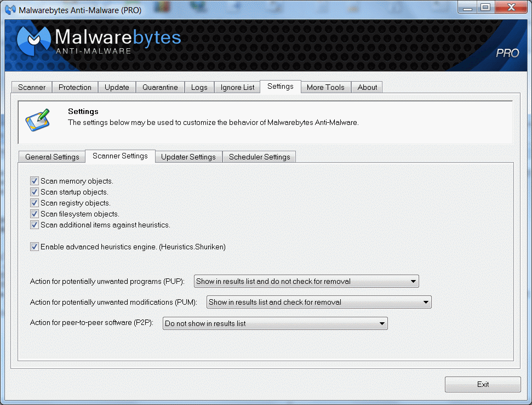Open the P2P software action dropdown

(x=275, y=323)
